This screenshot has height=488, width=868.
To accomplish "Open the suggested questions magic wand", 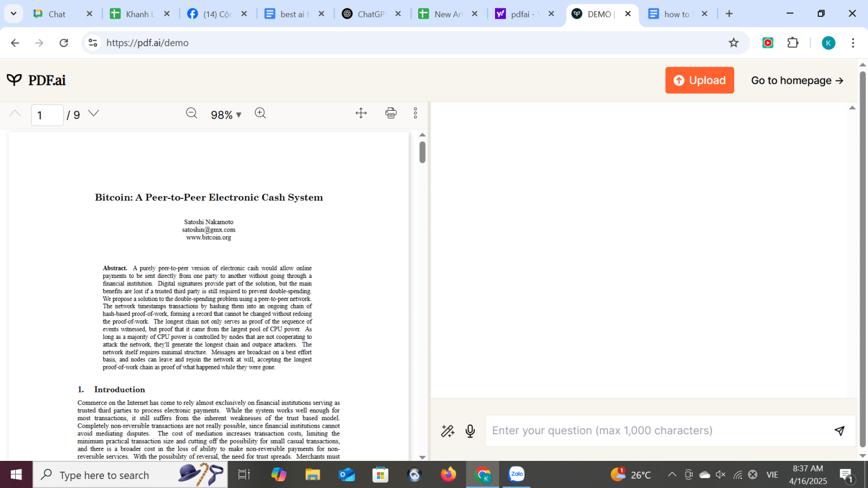I will [448, 430].
